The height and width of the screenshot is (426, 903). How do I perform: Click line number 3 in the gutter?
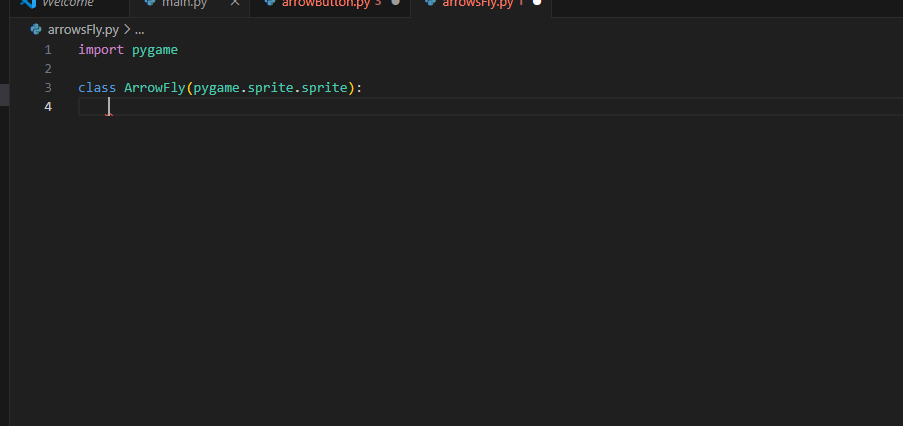point(48,88)
